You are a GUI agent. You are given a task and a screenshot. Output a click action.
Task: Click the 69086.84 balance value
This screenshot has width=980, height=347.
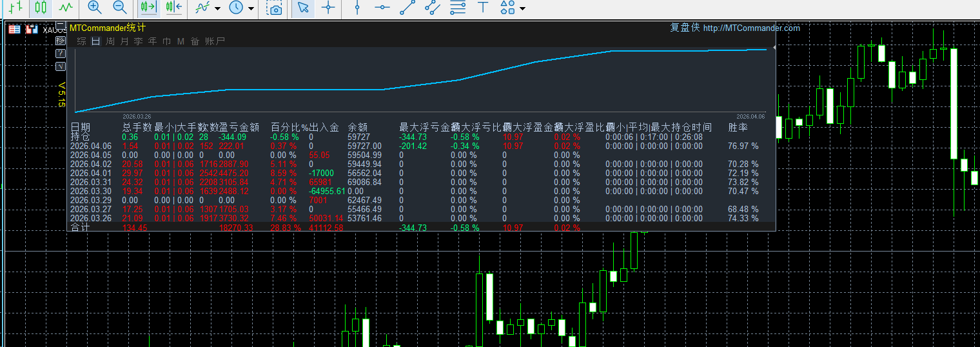(x=365, y=183)
